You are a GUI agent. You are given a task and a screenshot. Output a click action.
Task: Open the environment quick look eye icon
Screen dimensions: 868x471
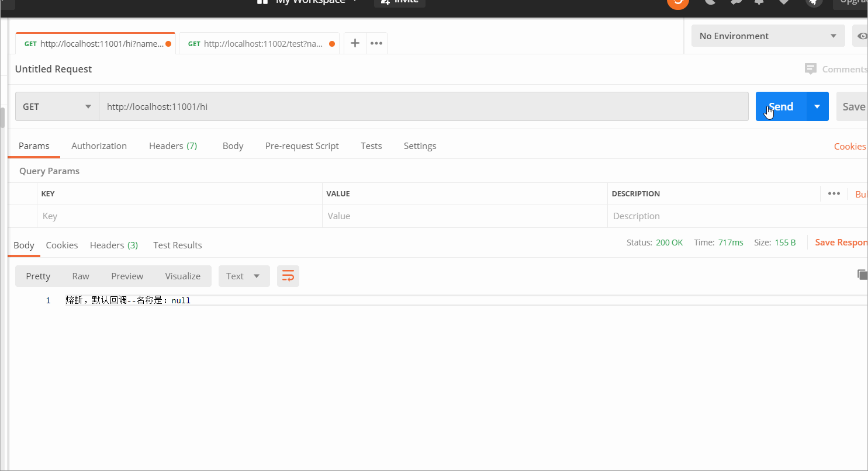(x=862, y=36)
